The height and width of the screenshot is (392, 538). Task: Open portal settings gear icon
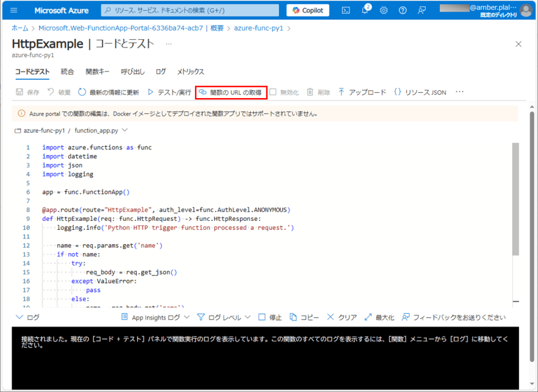tap(384, 10)
